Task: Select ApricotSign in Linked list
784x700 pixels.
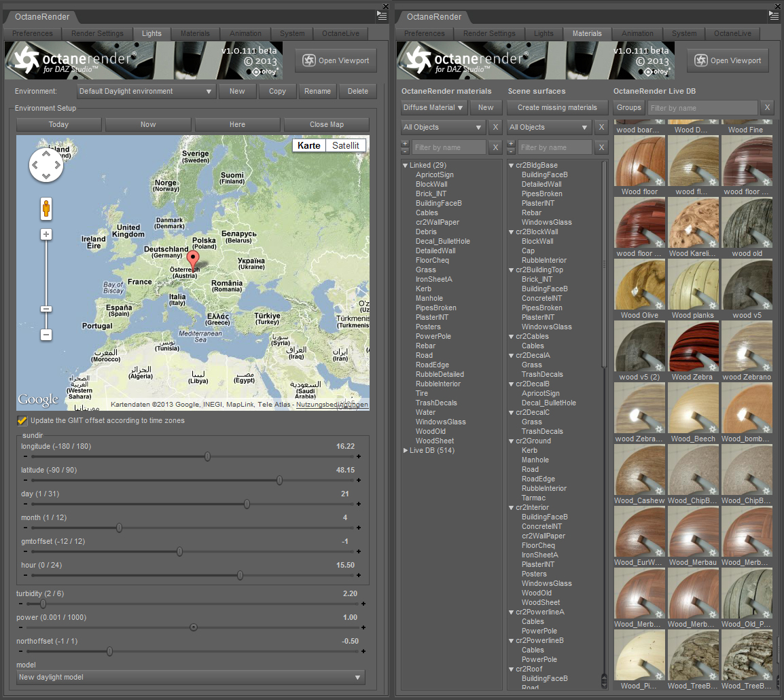Action: [x=435, y=175]
